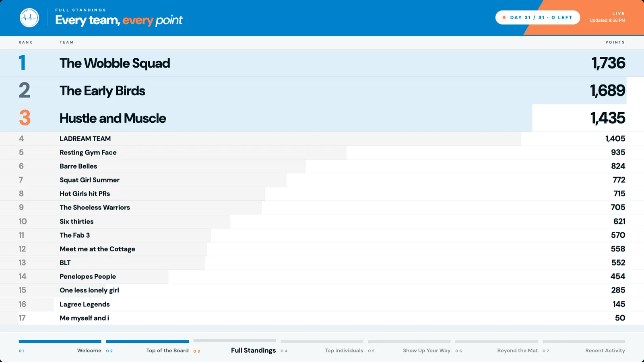Click rank number 17

point(22,318)
